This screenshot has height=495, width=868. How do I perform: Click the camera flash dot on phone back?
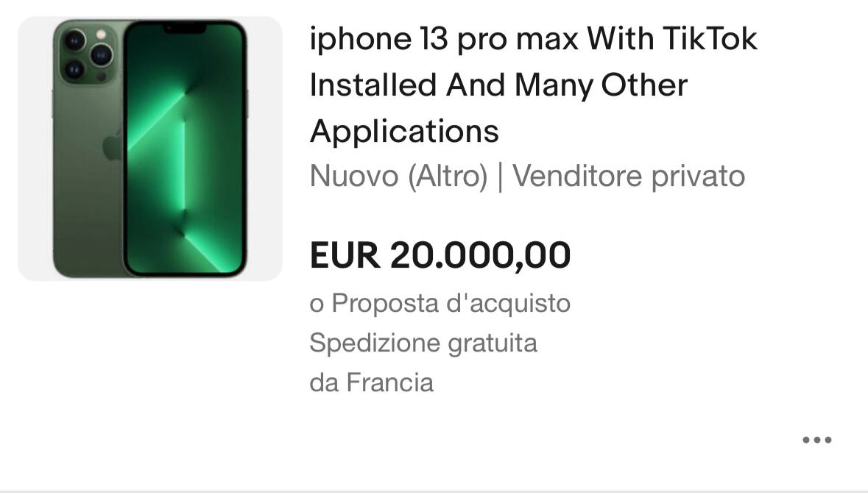(x=102, y=35)
